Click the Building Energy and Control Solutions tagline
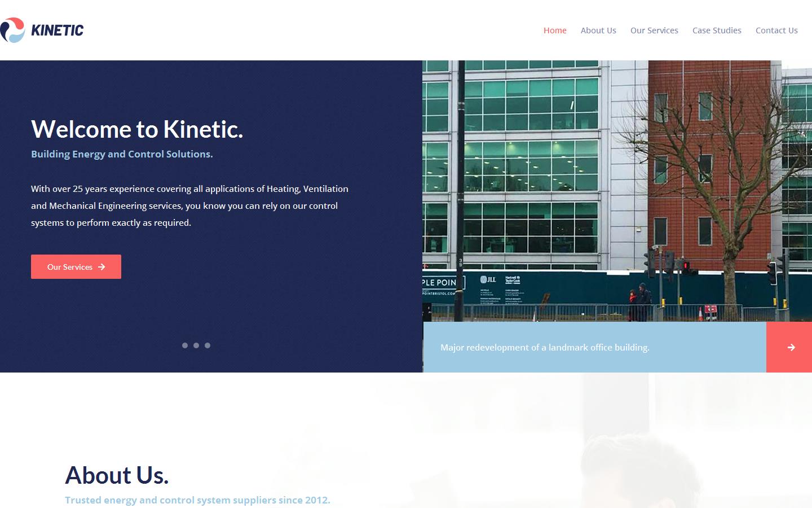The width and height of the screenshot is (812, 508). pyautogui.click(x=122, y=154)
